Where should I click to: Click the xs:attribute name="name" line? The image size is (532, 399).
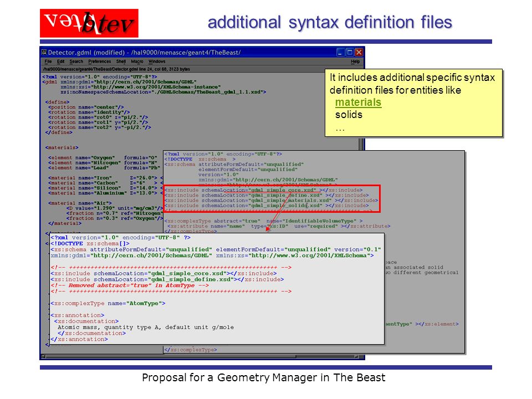pos(279,226)
